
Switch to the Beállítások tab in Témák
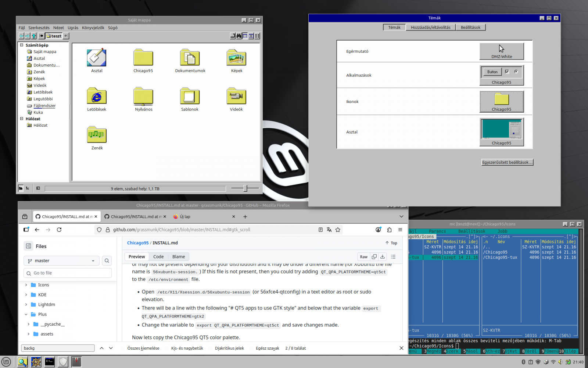[x=470, y=27]
